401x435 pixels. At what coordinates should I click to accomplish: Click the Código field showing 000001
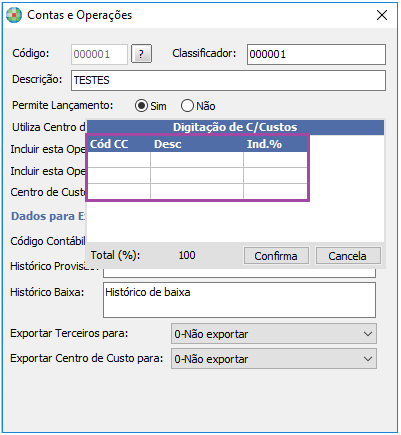coord(99,54)
